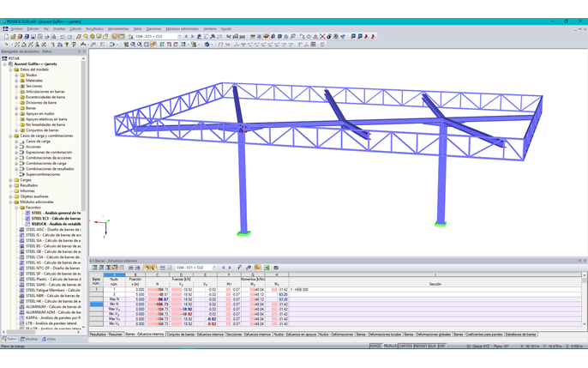
Task: Click the STEEL EC3 module icon in the navigator
Action: point(27,219)
